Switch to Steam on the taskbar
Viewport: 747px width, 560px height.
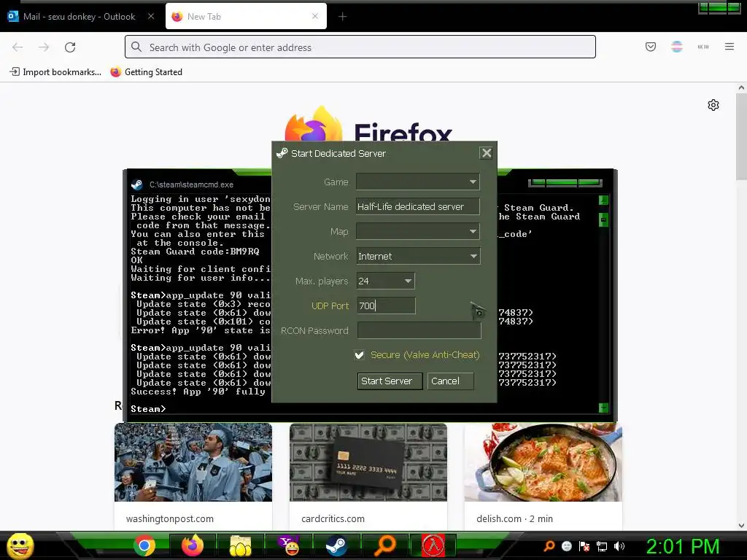click(336, 545)
